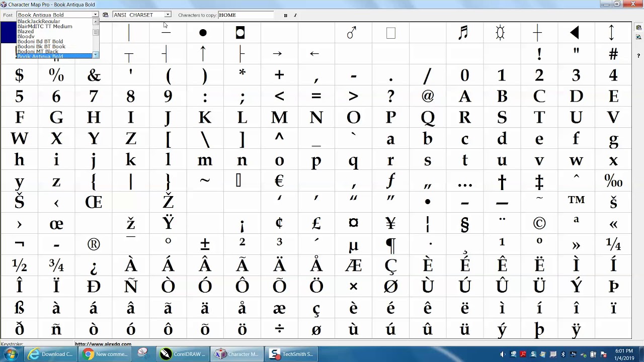Viewport: 644px width, 362px height.
Task: Select the beamed music notes character
Action: [x=463, y=33]
